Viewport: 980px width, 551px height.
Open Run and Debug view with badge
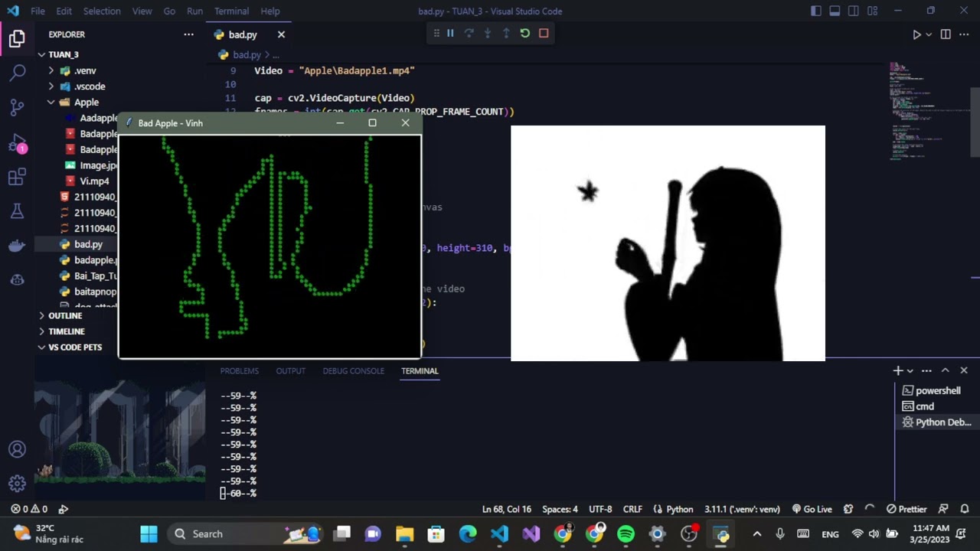pos(17,143)
